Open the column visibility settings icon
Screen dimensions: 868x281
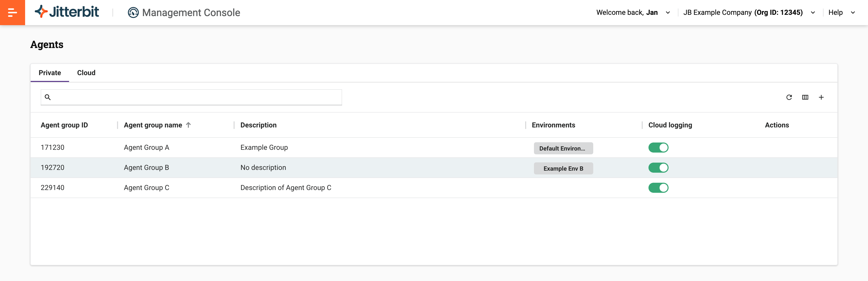pos(805,97)
